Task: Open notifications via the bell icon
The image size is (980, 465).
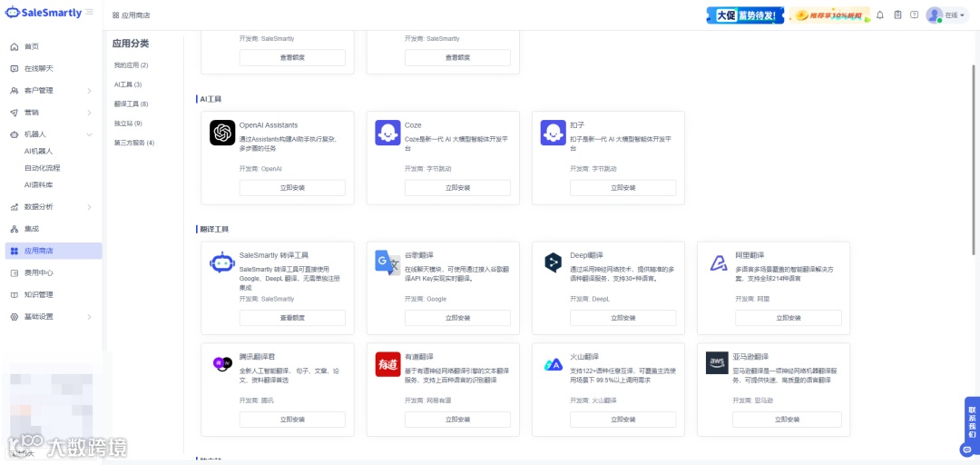Action: [880, 15]
